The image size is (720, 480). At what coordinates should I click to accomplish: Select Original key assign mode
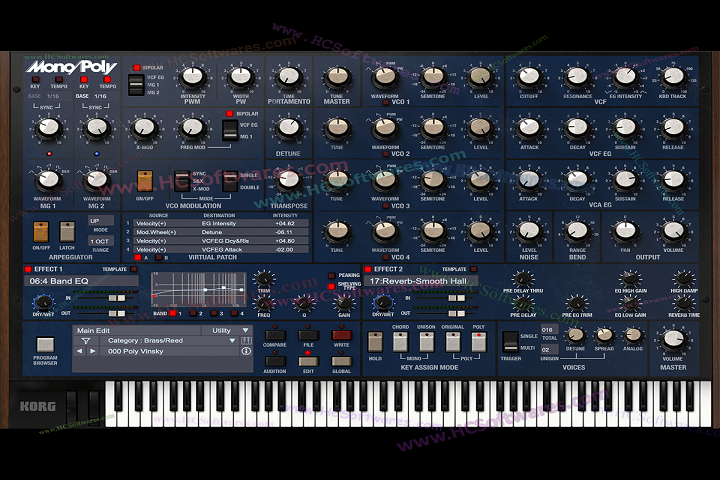pyautogui.click(x=453, y=342)
